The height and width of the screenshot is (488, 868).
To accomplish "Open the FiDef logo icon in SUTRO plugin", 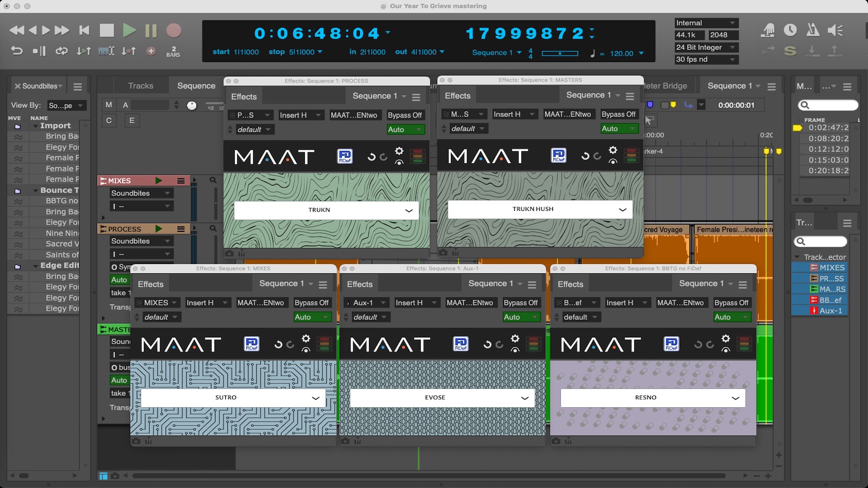I will pyautogui.click(x=253, y=344).
